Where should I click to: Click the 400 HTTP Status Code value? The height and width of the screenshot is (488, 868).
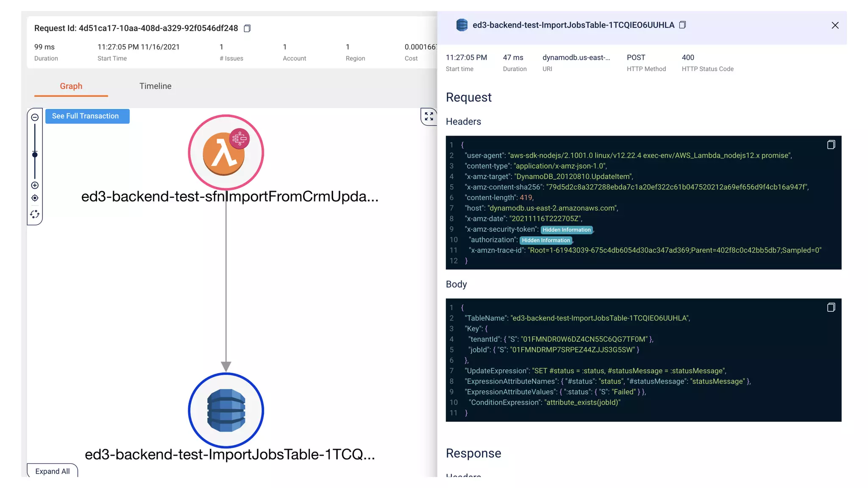click(x=688, y=58)
